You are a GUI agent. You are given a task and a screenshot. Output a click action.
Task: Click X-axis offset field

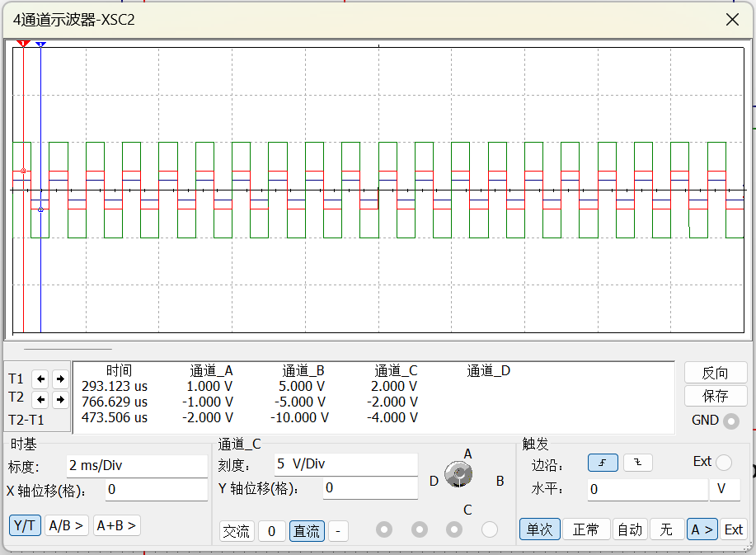(x=156, y=490)
